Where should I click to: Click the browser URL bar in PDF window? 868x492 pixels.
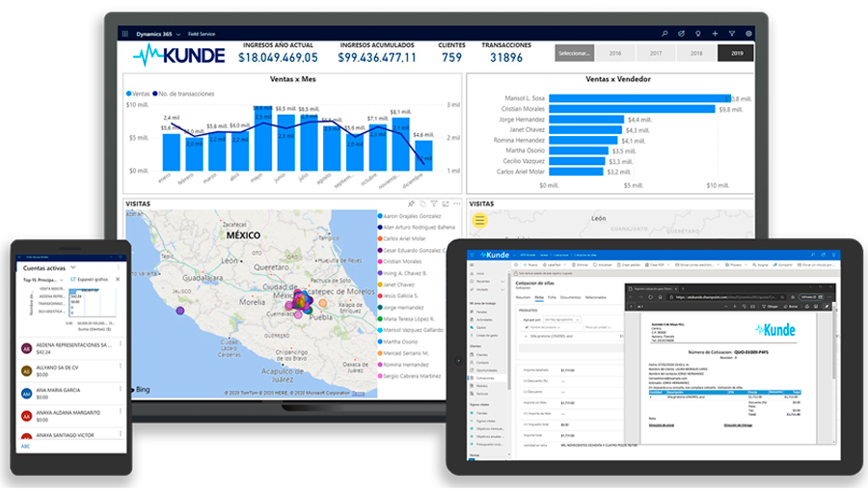727,297
